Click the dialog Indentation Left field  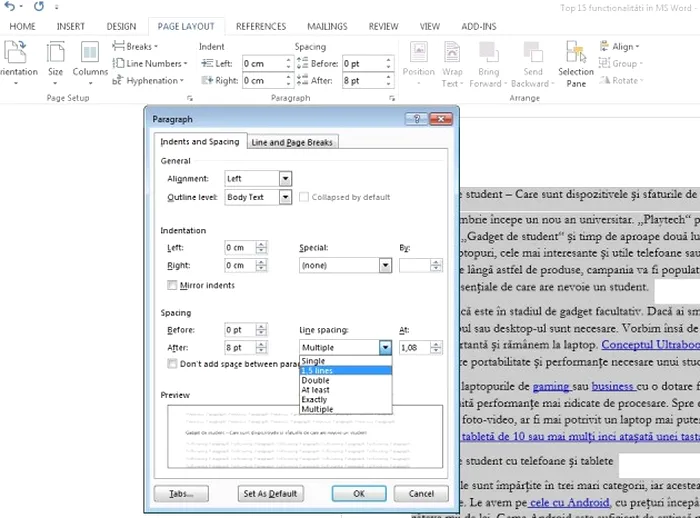pyautogui.click(x=240, y=247)
